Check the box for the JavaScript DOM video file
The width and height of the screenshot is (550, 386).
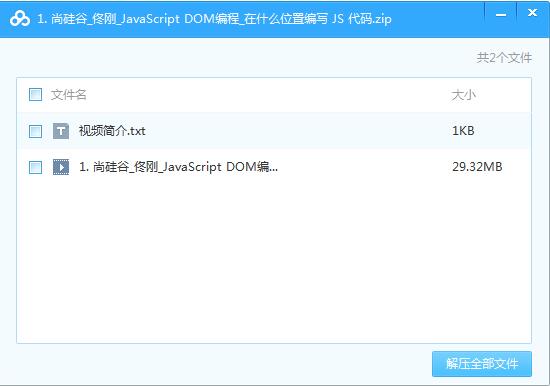click(x=35, y=167)
